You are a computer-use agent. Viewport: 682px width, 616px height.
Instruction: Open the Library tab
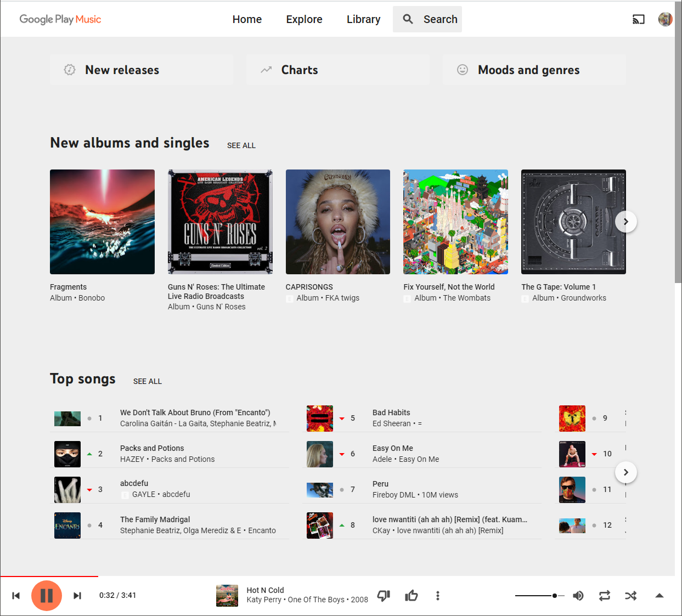[x=363, y=19]
